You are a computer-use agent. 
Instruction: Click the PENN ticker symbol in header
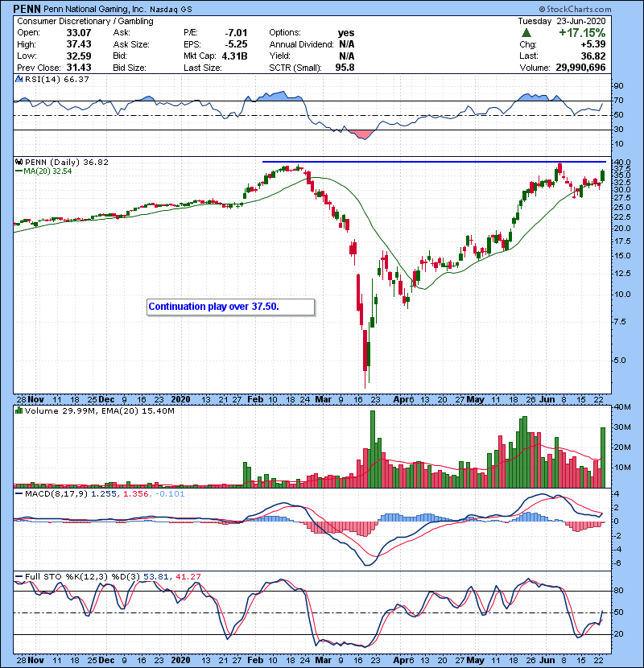click(x=27, y=9)
